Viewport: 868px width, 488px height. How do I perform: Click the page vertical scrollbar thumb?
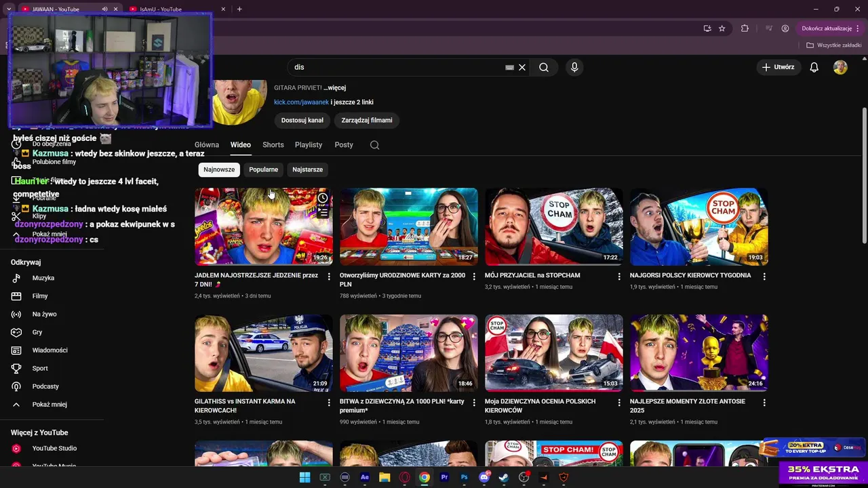coord(864,176)
